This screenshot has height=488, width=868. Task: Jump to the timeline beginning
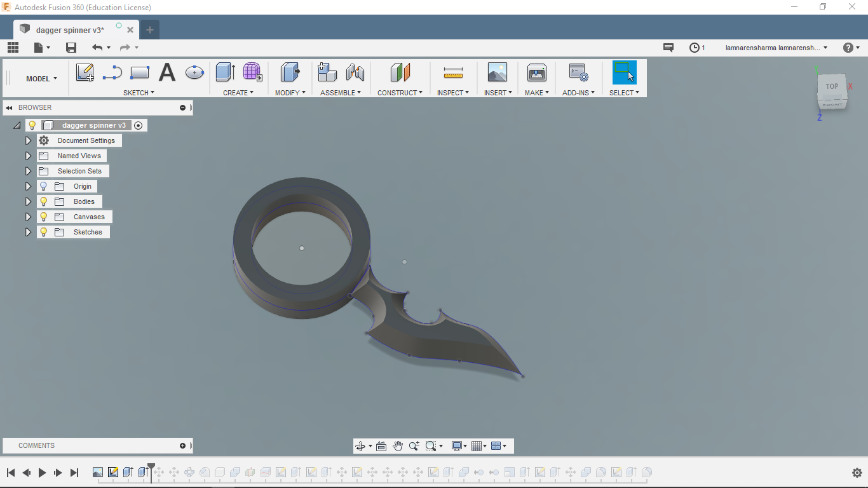click(x=11, y=473)
